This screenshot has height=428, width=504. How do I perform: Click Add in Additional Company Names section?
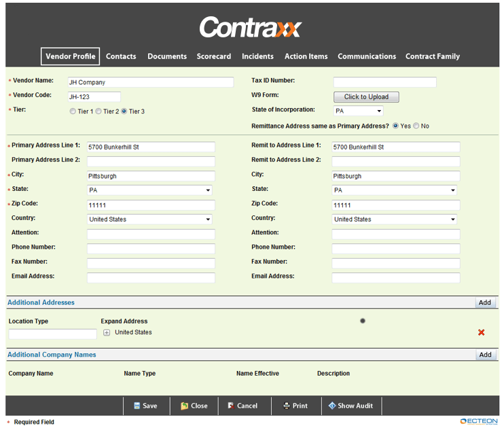click(486, 355)
